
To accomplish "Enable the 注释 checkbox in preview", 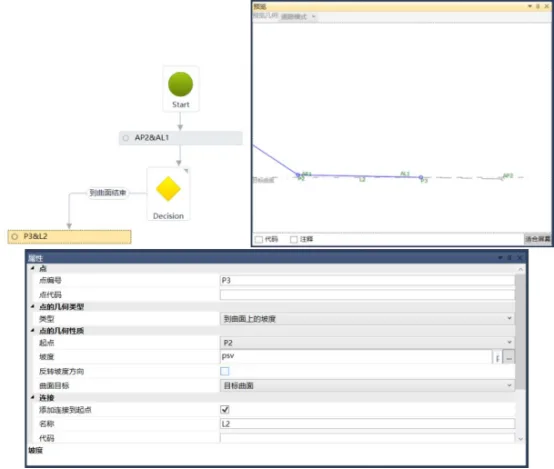I will (x=294, y=239).
